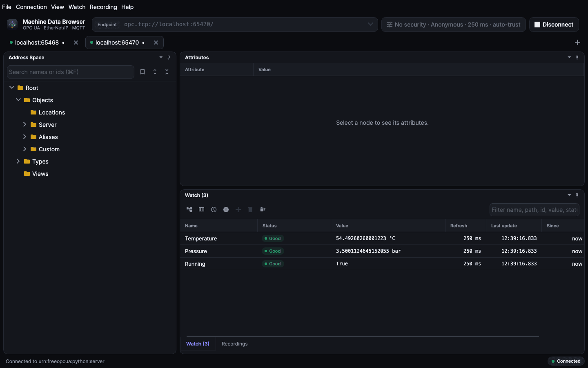This screenshot has height=368, width=588.
Task: Pin the Watch panel
Action: click(x=577, y=195)
